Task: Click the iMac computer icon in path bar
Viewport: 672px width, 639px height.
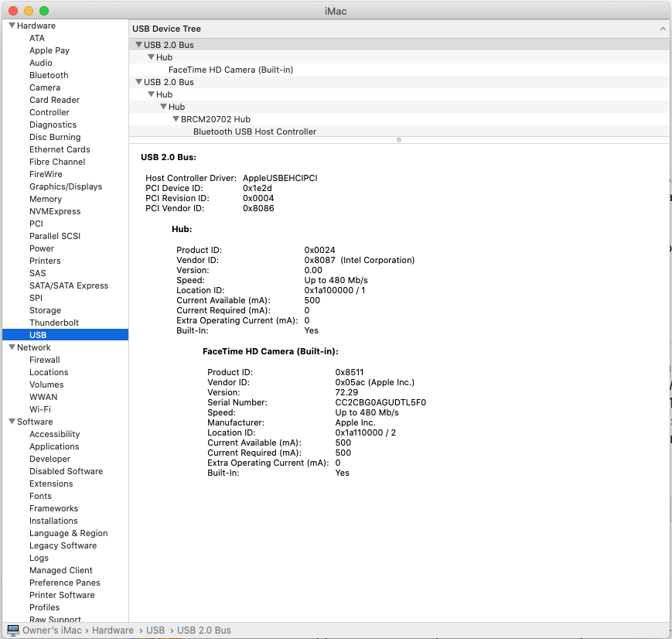Action: click(12, 630)
